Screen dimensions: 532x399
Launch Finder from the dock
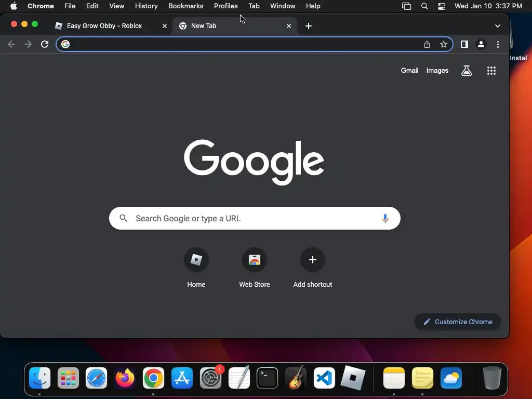point(39,378)
